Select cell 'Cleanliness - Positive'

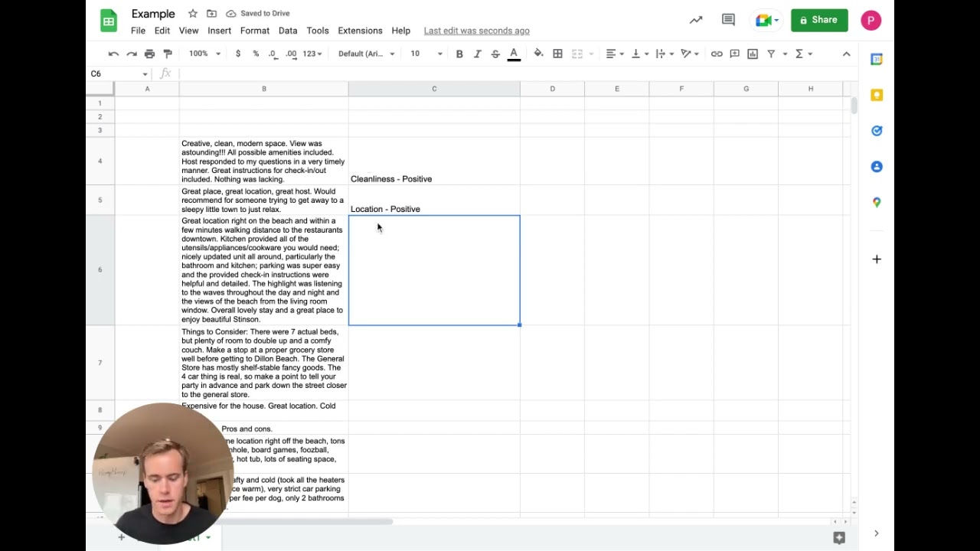434,161
